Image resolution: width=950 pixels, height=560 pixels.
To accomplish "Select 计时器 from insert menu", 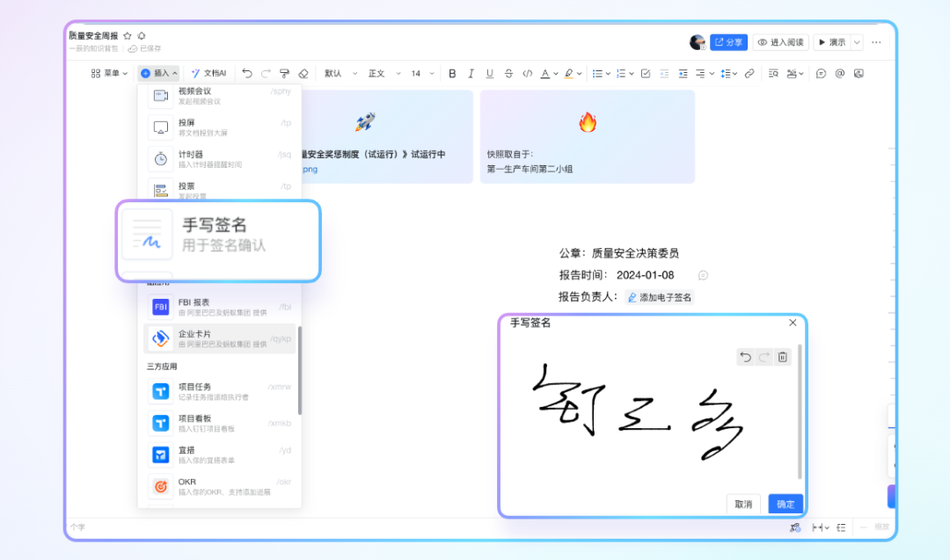I will click(219, 158).
